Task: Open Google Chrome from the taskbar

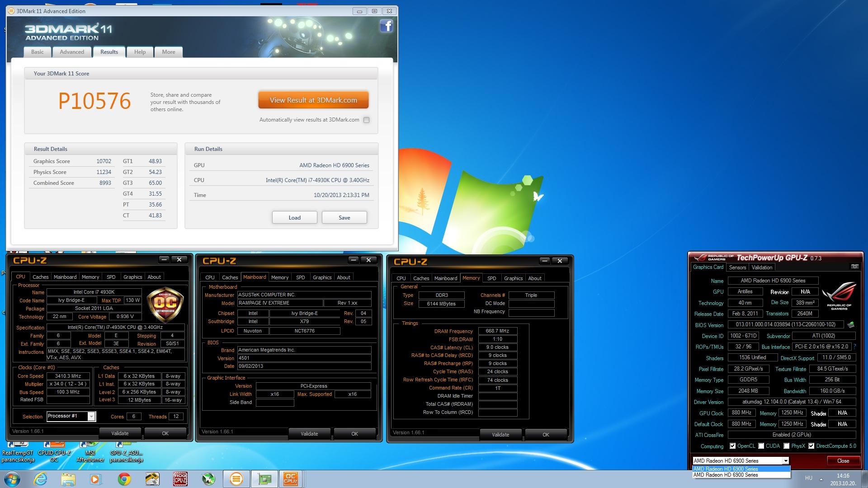Action: click(x=124, y=479)
